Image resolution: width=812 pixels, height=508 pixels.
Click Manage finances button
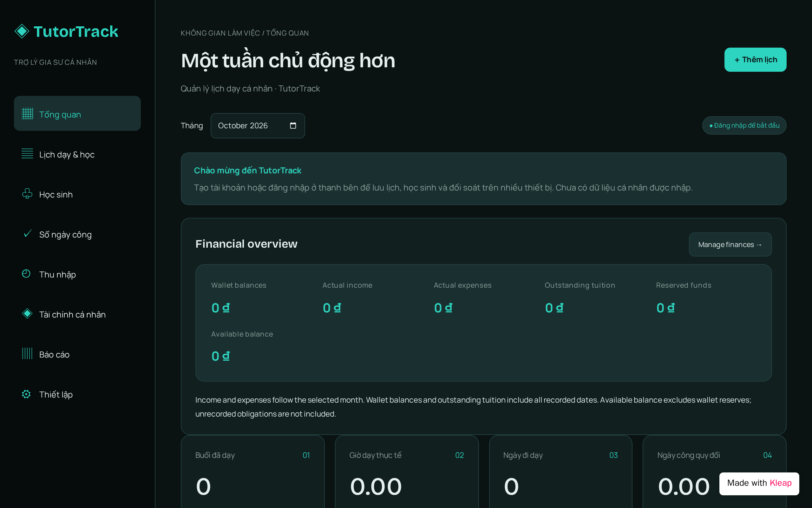(x=730, y=244)
